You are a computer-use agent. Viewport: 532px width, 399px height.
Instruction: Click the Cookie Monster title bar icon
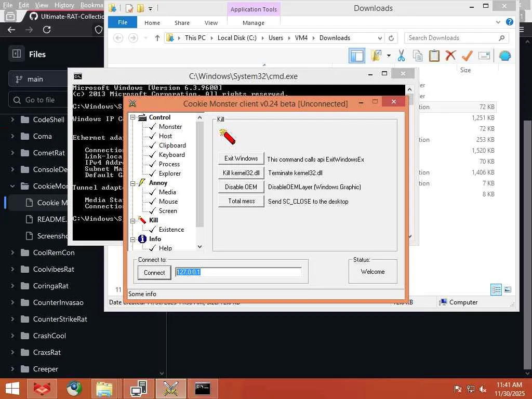[x=132, y=103]
